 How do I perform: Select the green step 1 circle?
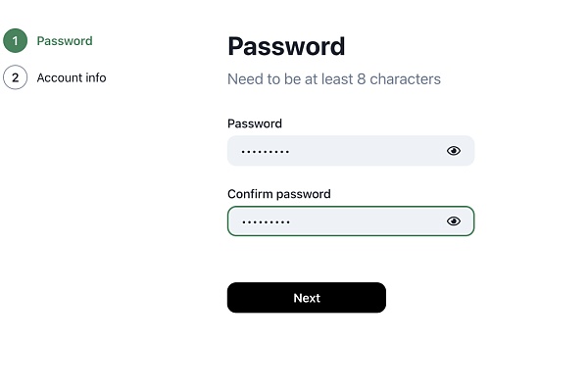pos(15,40)
